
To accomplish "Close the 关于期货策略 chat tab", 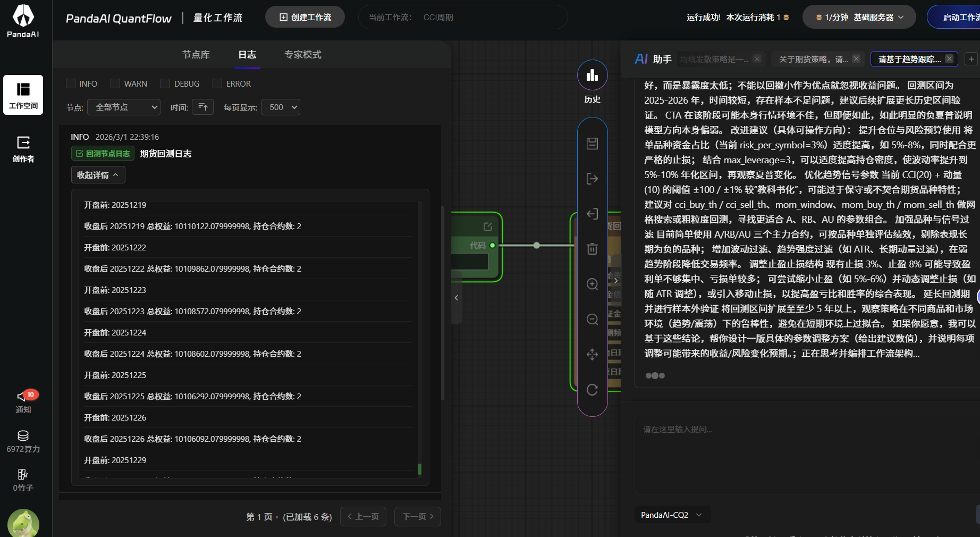I will click(x=856, y=59).
